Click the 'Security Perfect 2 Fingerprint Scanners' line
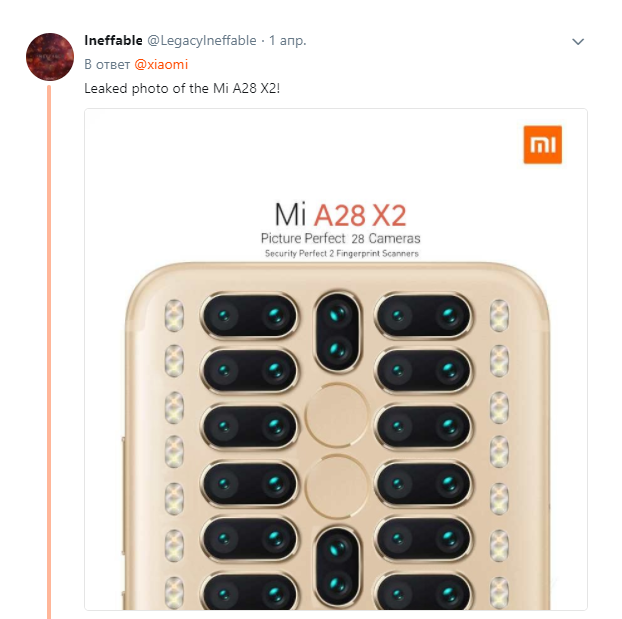Viewport: 622px width, 619px height. (342, 253)
